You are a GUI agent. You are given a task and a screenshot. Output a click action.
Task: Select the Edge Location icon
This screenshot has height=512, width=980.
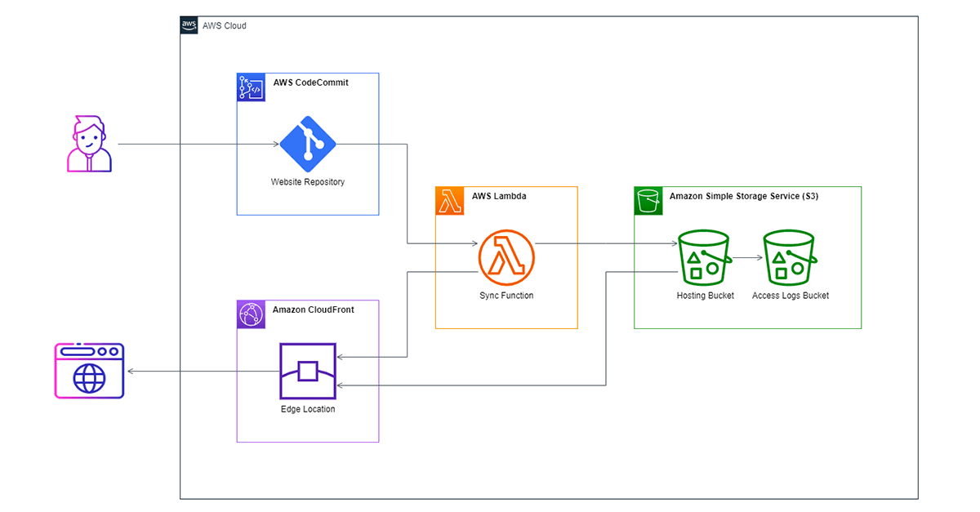(x=308, y=371)
